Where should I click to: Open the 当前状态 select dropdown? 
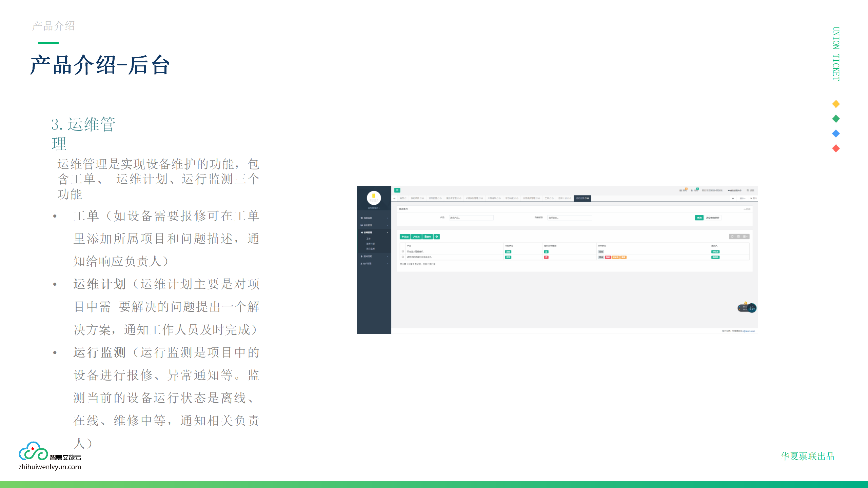[570, 218]
